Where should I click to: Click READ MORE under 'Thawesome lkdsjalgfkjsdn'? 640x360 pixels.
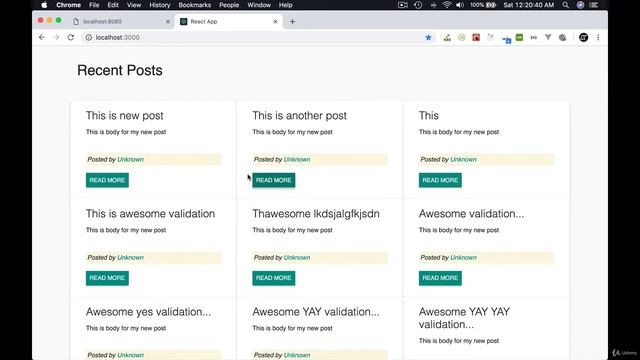(273, 278)
